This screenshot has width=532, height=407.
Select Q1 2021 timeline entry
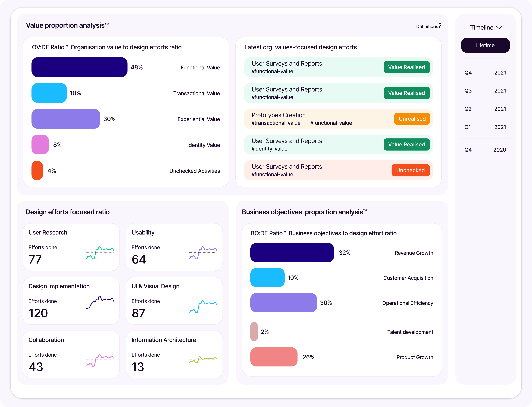pyautogui.click(x=485, y=127)
